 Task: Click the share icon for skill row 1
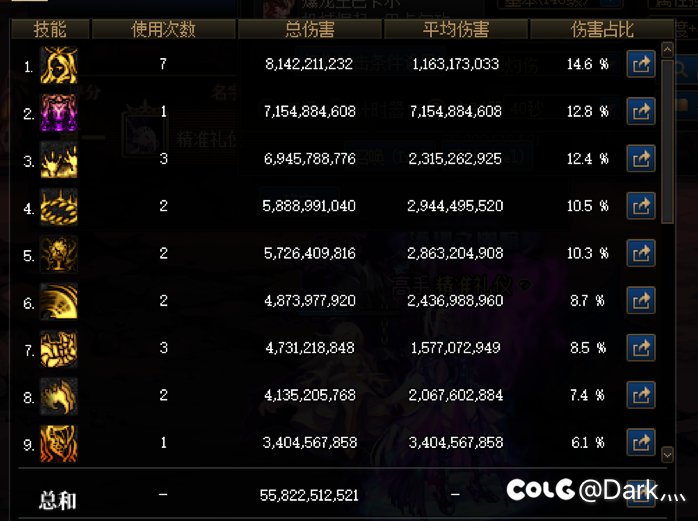[x=641, y=64]
